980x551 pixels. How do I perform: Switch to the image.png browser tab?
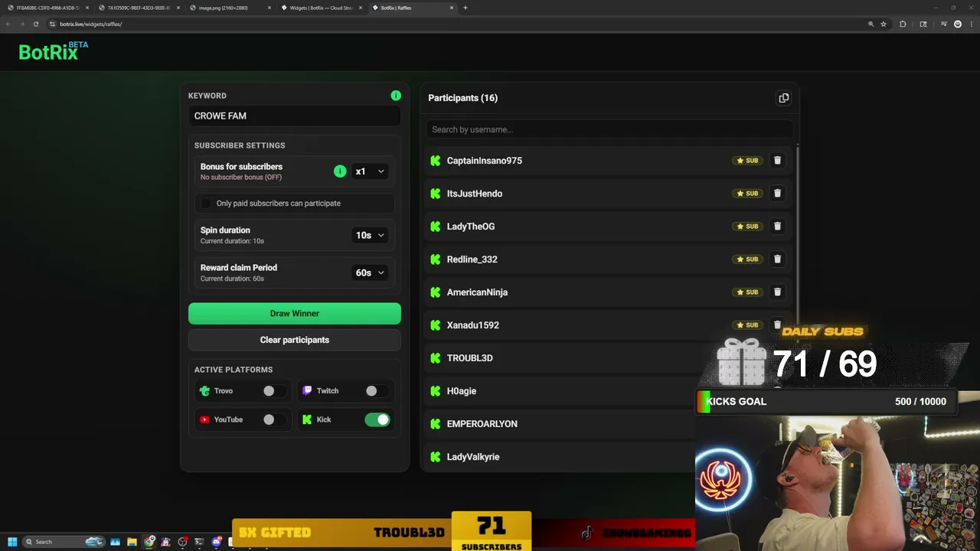(230, 8)
